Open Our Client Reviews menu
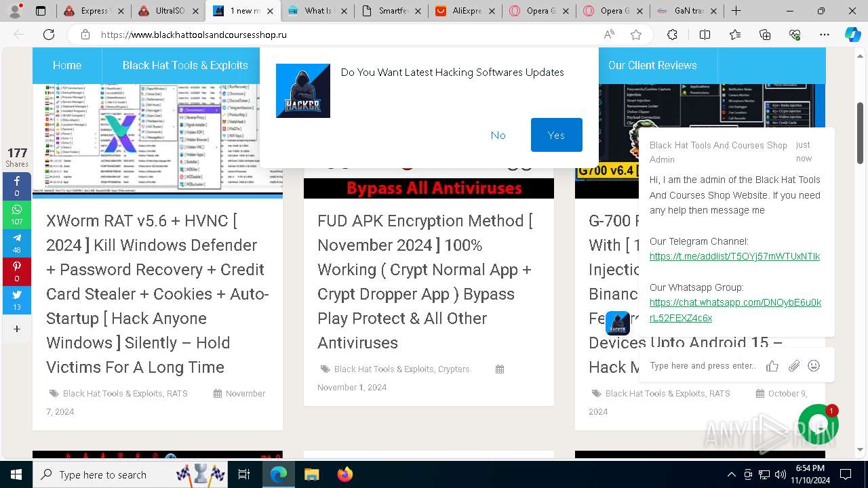The image size is (868, 488). pyautogui.click(x=652, y=65)
